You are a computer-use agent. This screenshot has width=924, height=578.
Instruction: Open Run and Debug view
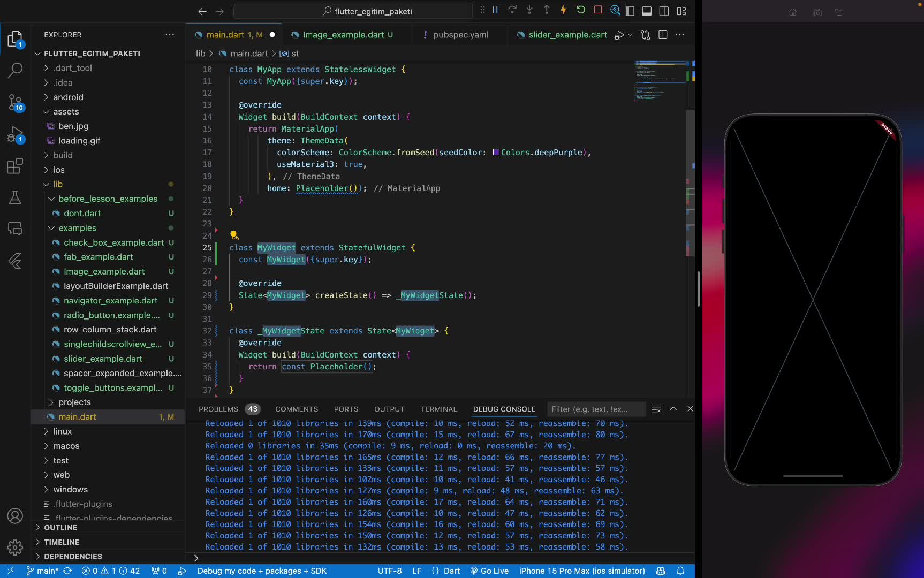15,134
